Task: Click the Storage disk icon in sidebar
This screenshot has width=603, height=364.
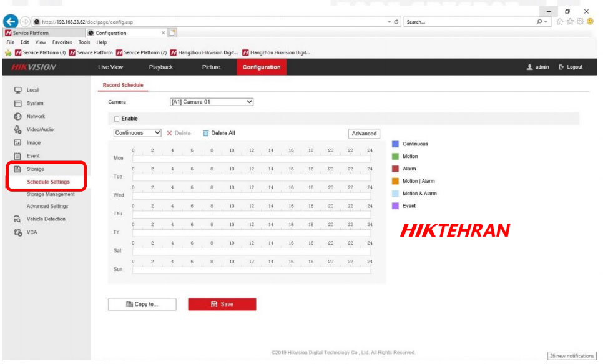Action: (17, 169)
